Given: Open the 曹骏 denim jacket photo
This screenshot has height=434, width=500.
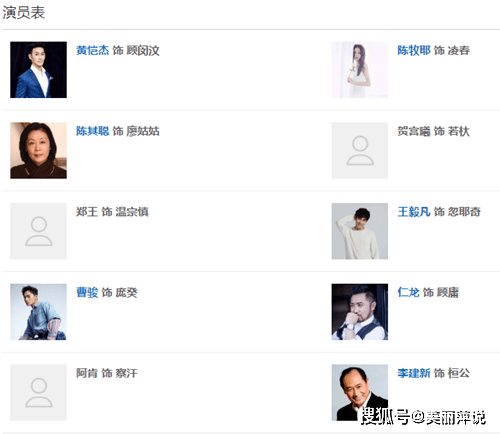Looking at the screenshot, I should pos(38,312).
